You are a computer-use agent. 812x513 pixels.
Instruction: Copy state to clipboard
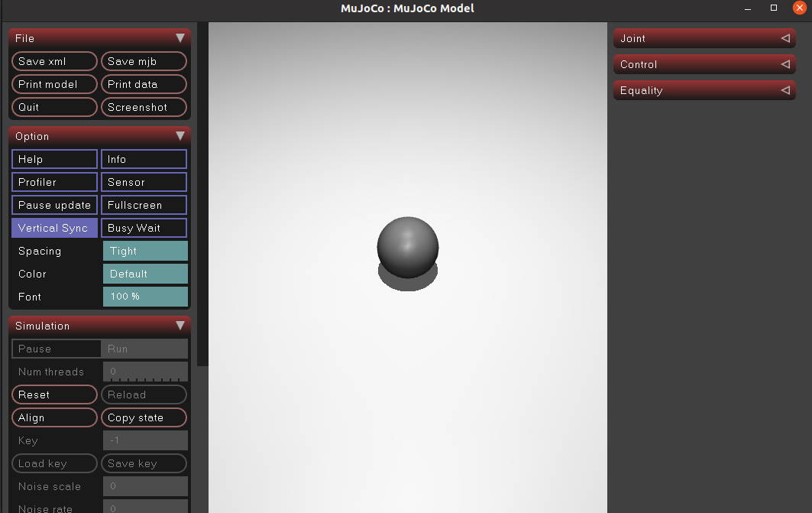144,417
